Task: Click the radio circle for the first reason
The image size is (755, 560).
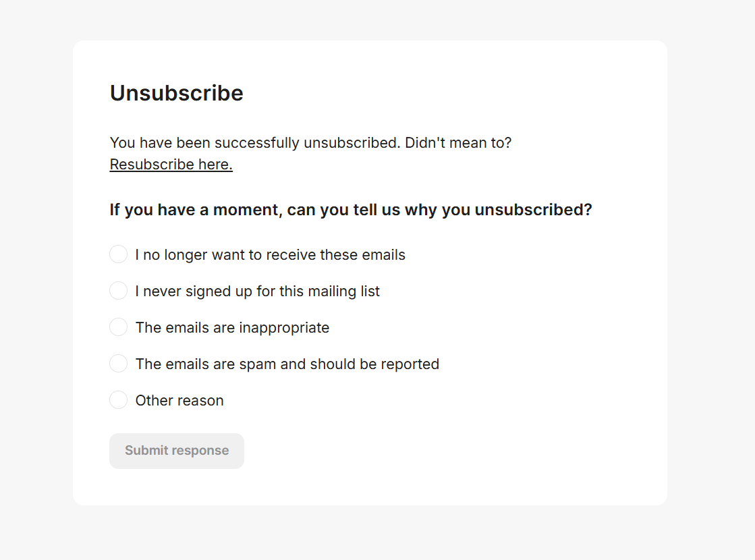Action: point(118,254)
